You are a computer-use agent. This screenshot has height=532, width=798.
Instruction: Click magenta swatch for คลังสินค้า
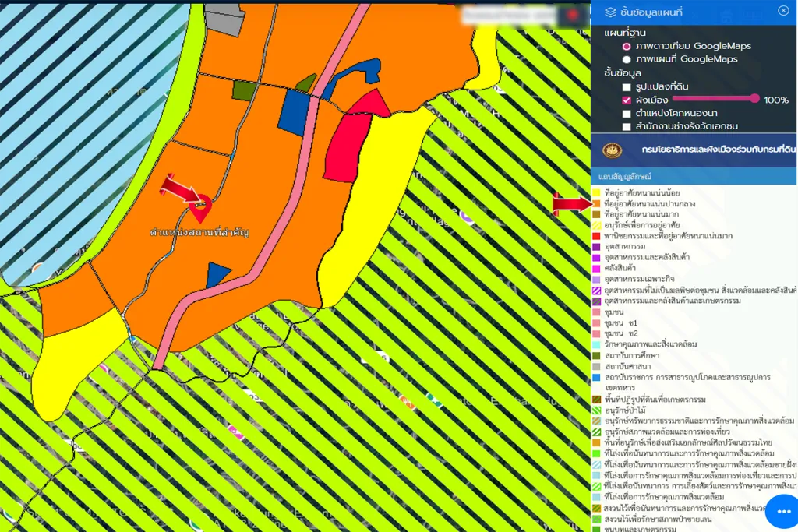[596, 269]
